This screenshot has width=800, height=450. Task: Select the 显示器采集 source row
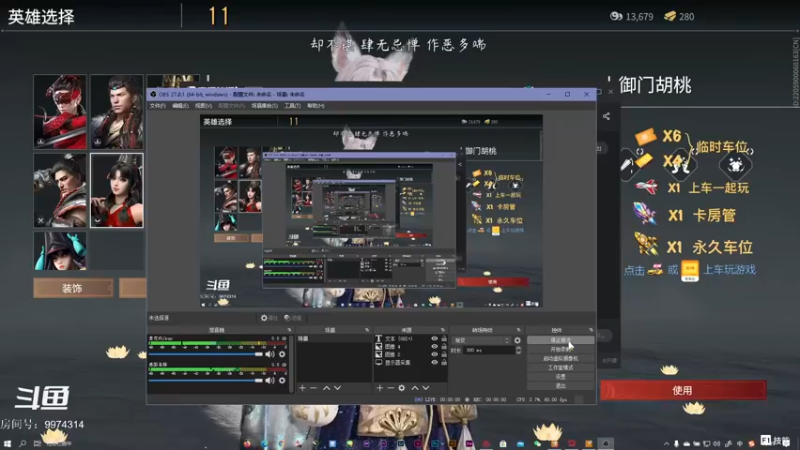[411, 363]
